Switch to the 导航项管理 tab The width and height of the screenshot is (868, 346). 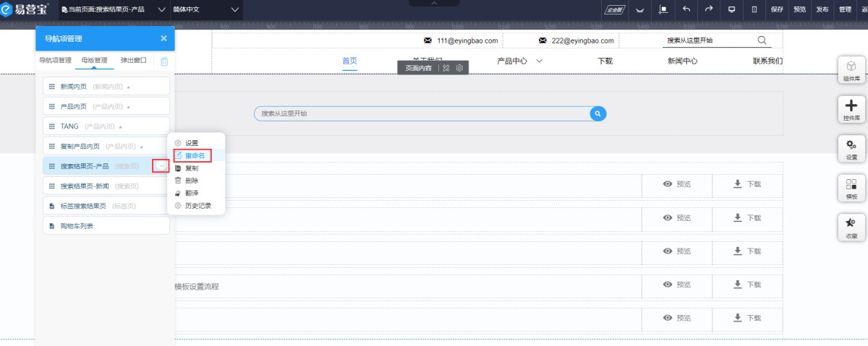tap(55, 60)
